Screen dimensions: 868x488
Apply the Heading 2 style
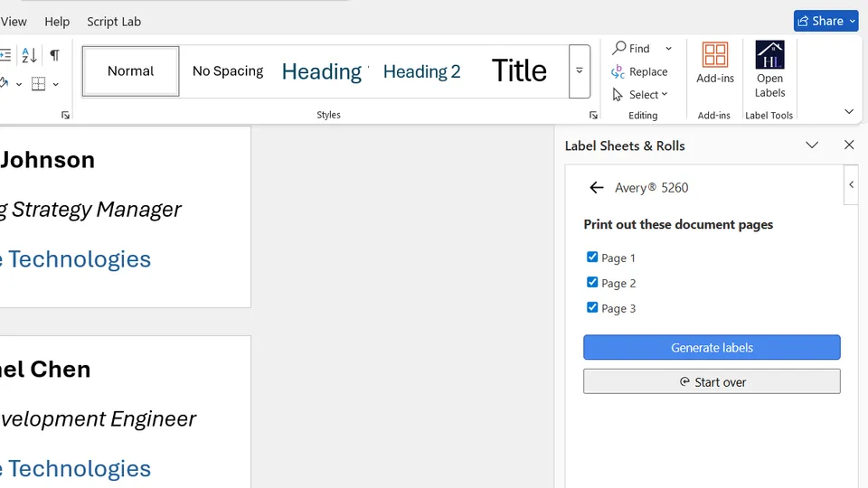422,71
